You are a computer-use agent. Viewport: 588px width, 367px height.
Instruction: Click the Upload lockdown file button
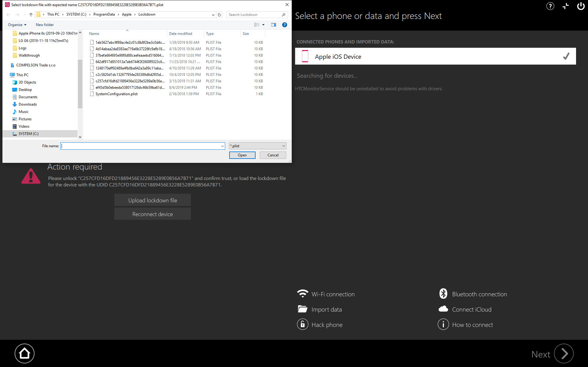tap(153, 200)
